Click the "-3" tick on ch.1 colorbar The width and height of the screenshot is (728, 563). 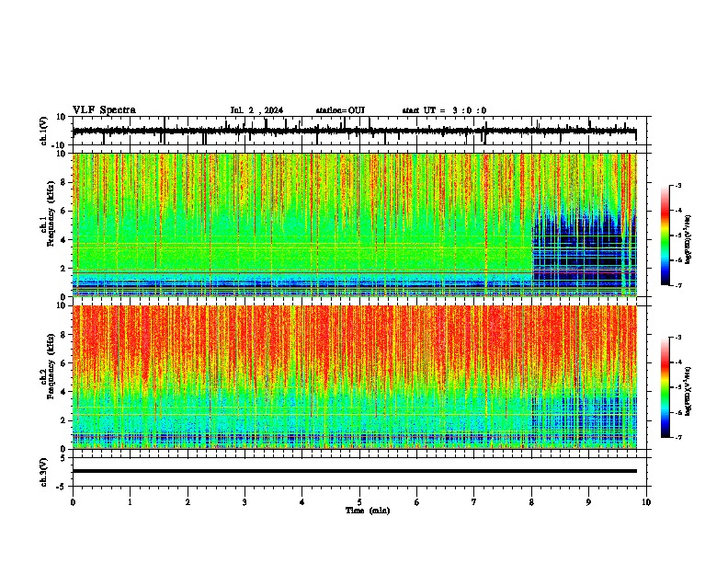point(678,186)
